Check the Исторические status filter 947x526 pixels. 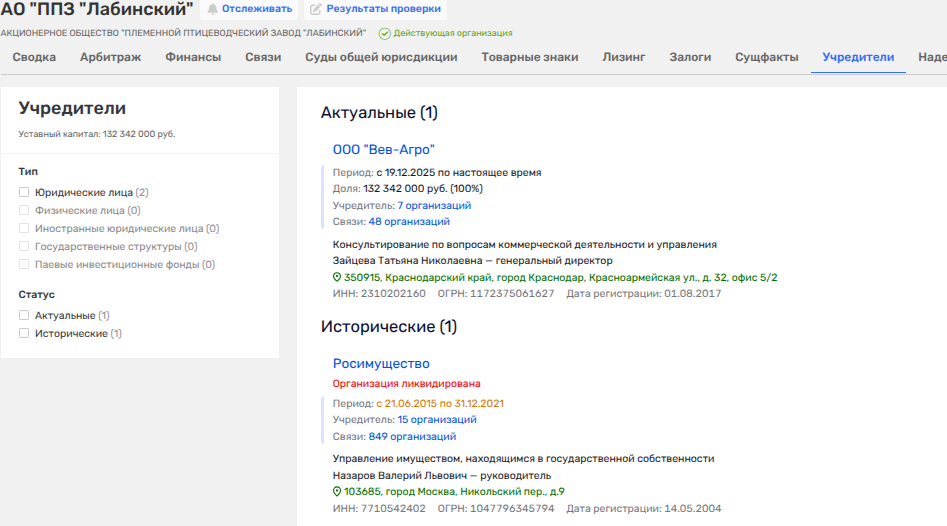click(24, 333)
